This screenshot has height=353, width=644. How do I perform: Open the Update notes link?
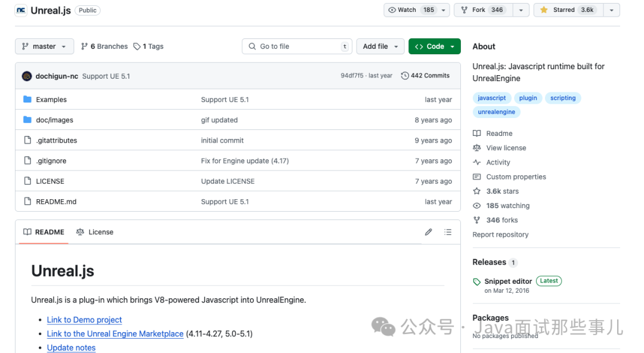(x=71, y=348)
